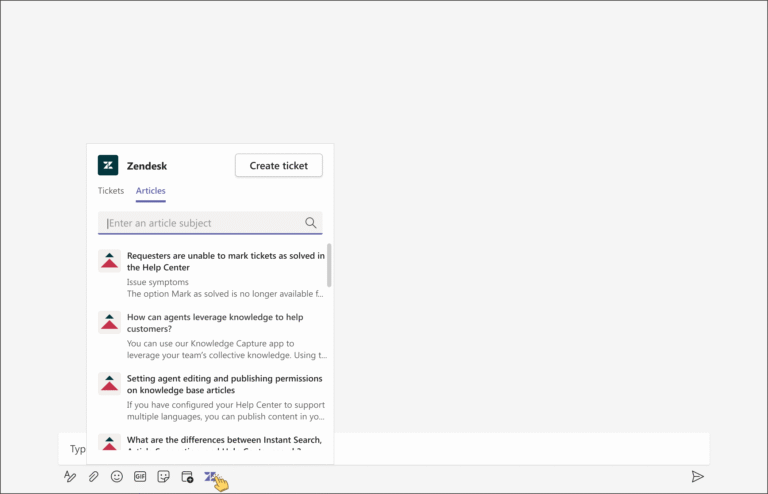Open the Sticker picker icon
The height and width of the screenshot is (494, 768).
(164, 476)
